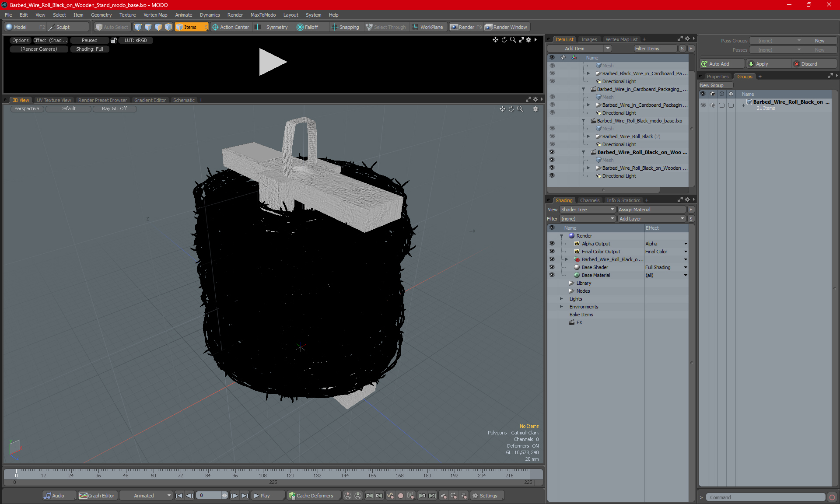Click the 3D viewport rotate icon
This screenshot has width=840, height=504.
click(x=511, y=109)
